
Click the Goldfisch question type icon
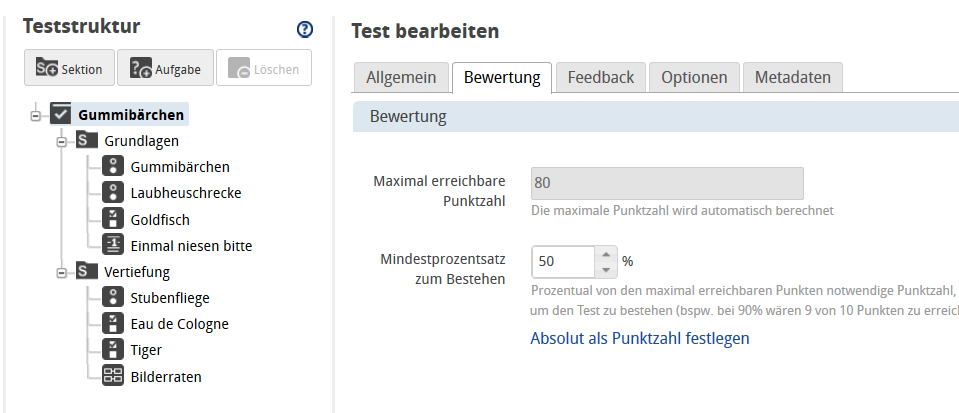tap(112, 219)
